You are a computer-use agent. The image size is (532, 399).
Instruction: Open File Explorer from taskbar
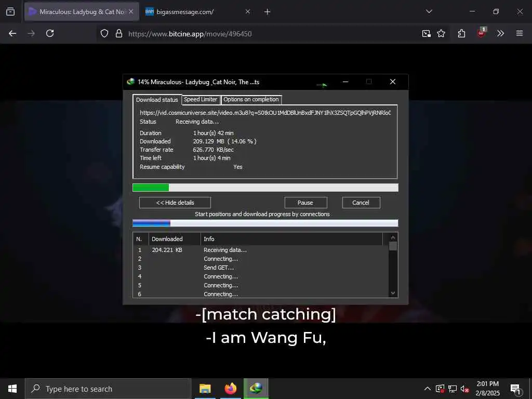pos(205,389)
